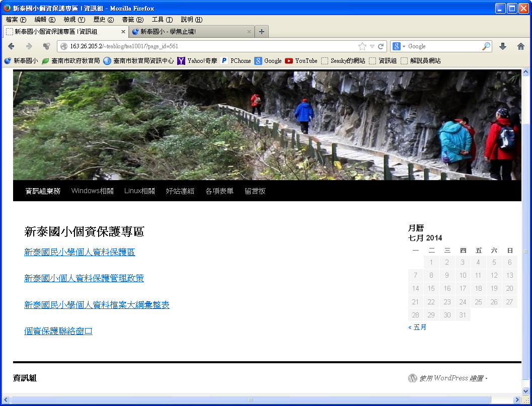This screenshot has height=406, width=532.
Task: Click the vertical scrollbar down arrow
Action: click(x=525, y=390)
